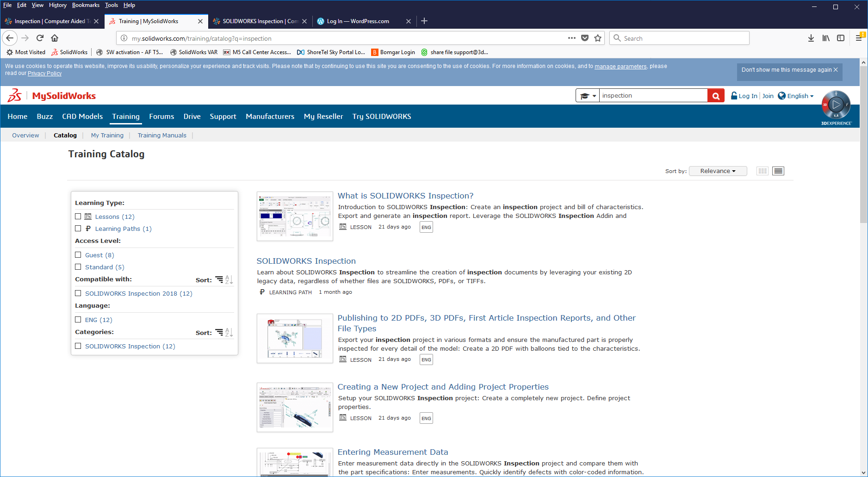Sort Compatible with alphabetically icon

click(x=229, y=279)
